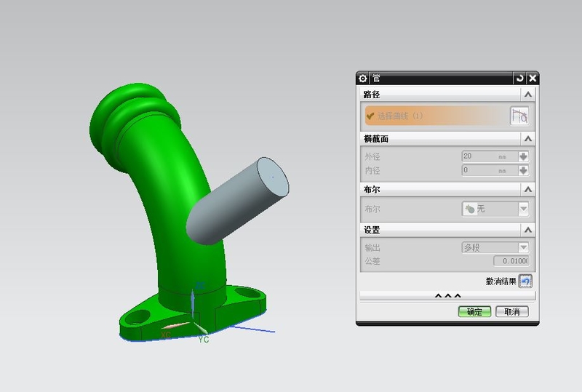Open the 内径 arrow options menu

click(523, 170)
